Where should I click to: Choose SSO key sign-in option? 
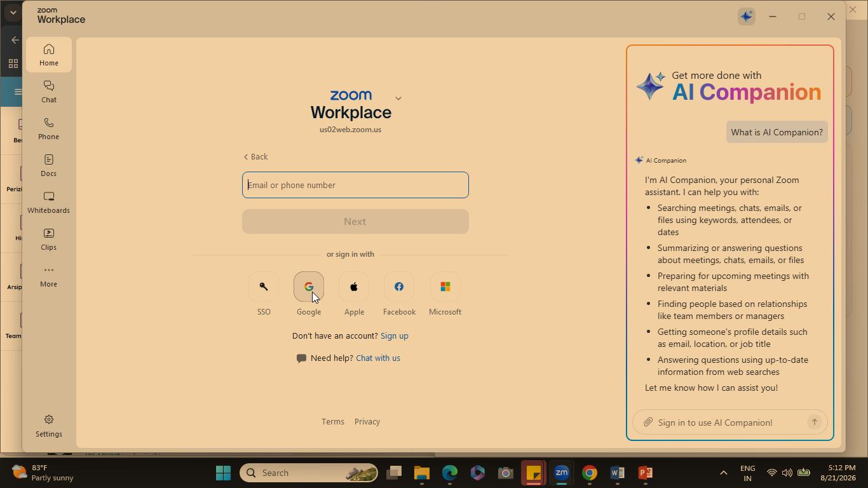coord(264,287)
